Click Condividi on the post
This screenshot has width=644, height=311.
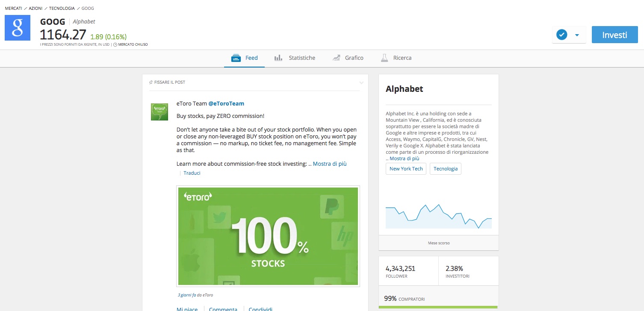pyautogui.click(x=260, y=309)
